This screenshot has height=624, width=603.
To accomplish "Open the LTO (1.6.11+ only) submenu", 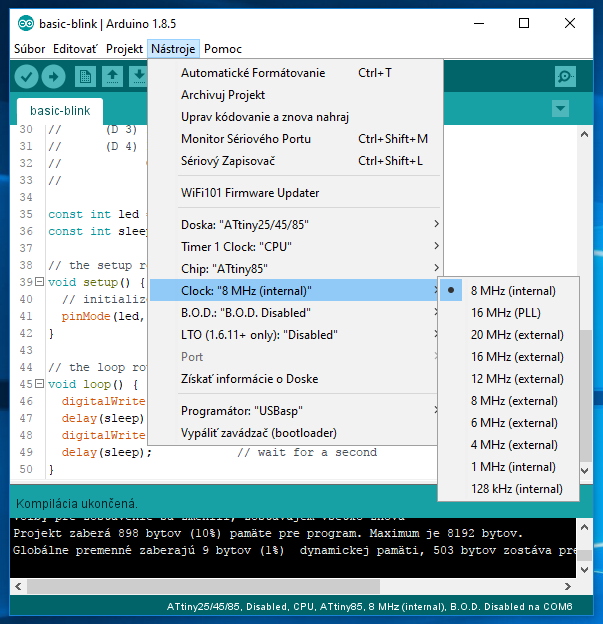I will coord(294,335).
